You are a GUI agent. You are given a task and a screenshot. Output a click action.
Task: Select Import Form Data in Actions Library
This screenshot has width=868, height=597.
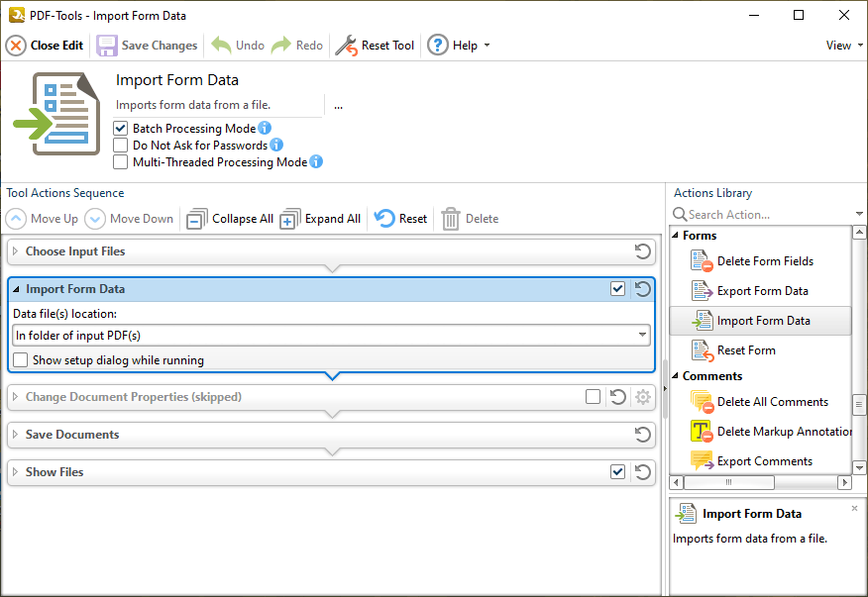click(x=761, y=321)
